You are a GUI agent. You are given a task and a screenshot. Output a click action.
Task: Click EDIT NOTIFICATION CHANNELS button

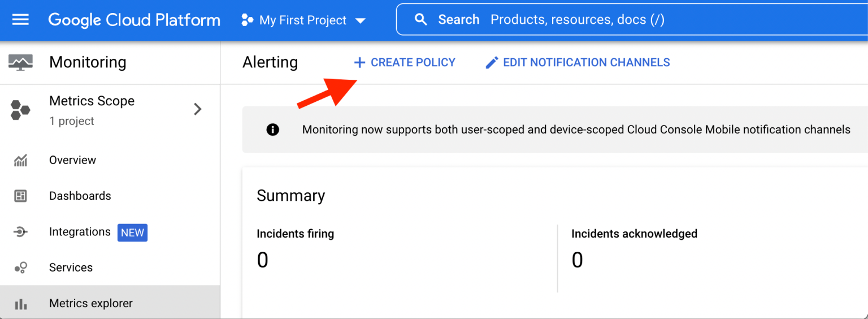tap(578, 62)
